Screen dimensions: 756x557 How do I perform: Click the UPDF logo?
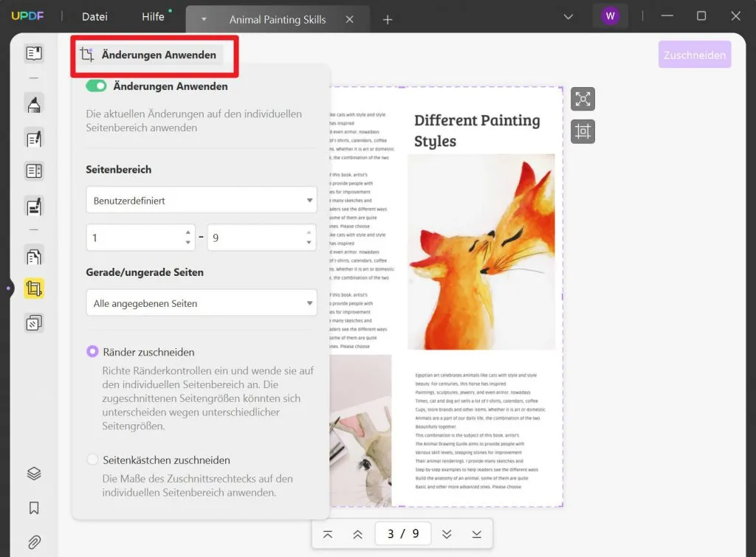27,16
